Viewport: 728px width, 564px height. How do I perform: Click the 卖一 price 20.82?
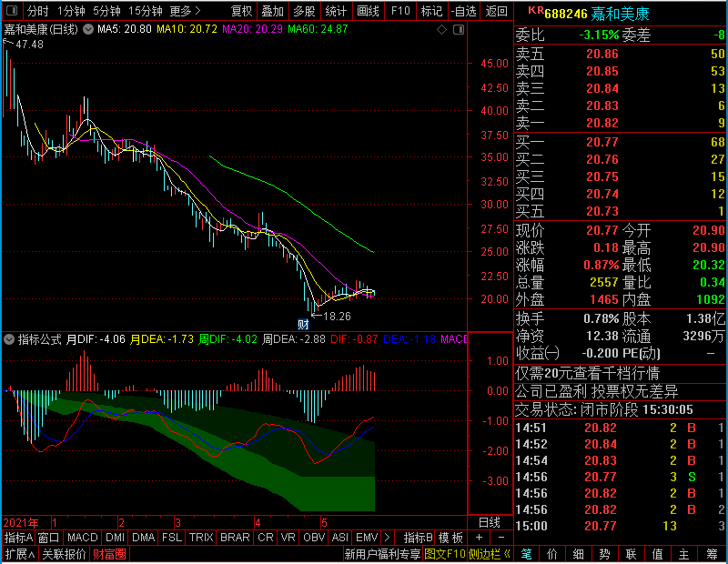pyautogui.click(x=602, y=123)
